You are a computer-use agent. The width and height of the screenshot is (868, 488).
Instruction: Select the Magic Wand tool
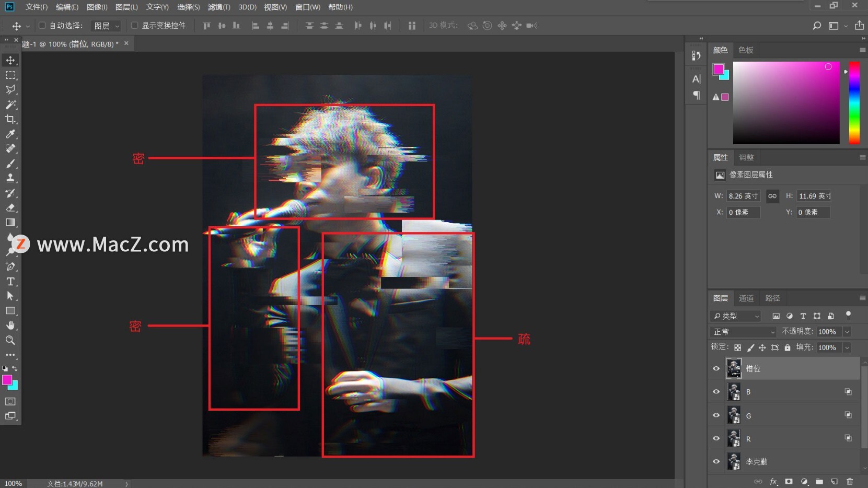(x=10, y=104)
